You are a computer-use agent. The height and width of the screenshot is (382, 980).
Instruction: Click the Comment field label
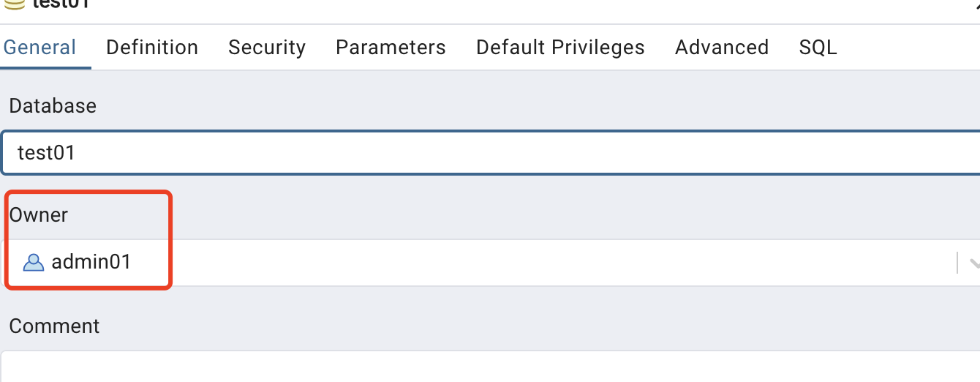click(x=55, y=326)
